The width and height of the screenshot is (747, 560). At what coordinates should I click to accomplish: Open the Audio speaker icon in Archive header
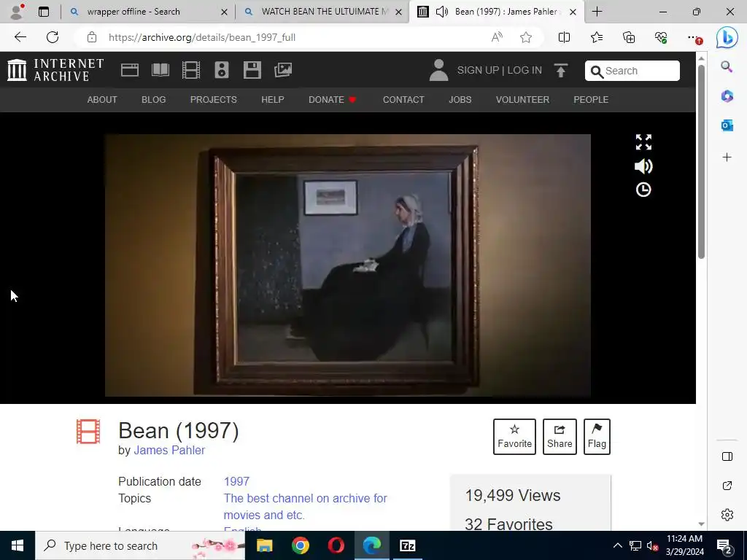[x=222, y=70]
